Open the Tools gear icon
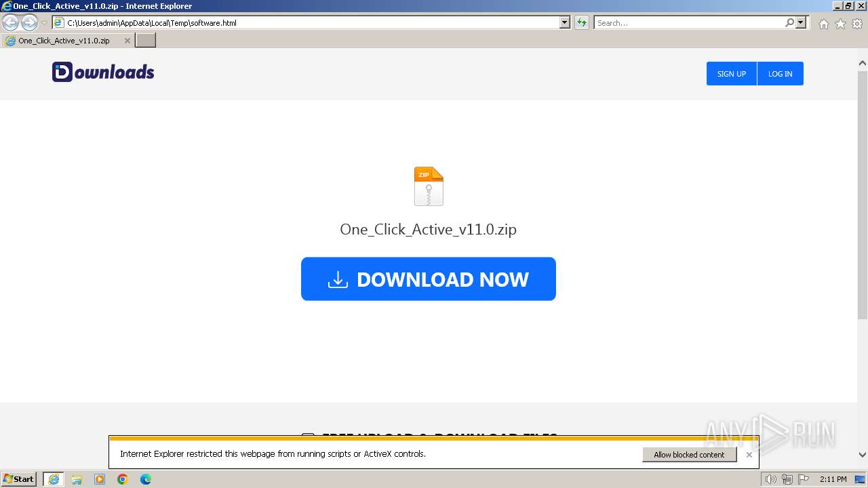Screen dimensions: 868x488 [x=857, y=24]
